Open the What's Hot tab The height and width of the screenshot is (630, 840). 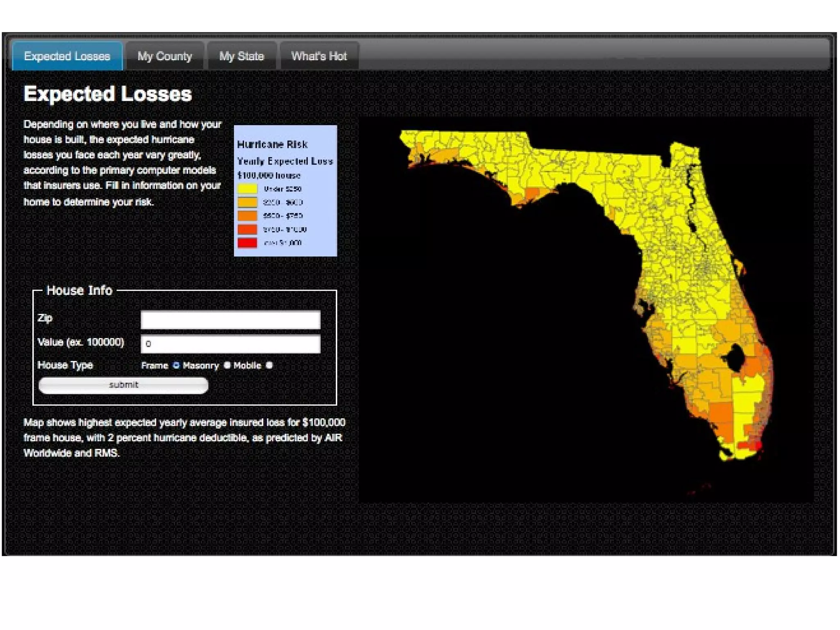319,56
